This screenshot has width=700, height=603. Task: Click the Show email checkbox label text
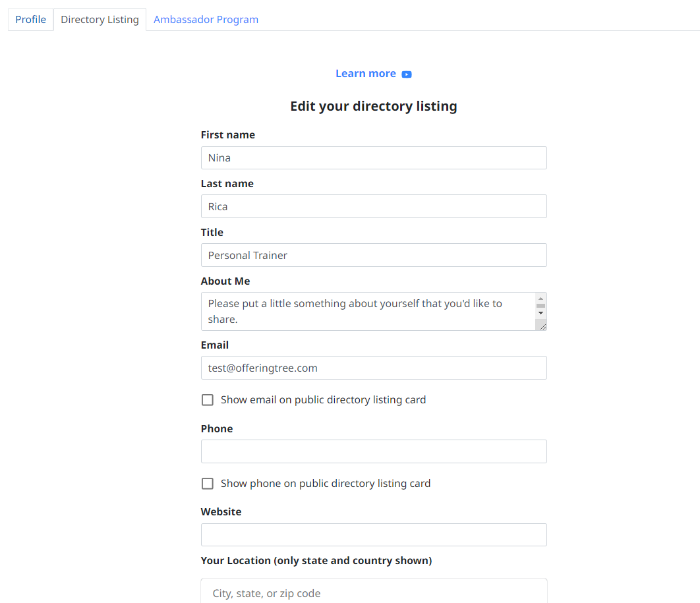(x=323, y=400)
